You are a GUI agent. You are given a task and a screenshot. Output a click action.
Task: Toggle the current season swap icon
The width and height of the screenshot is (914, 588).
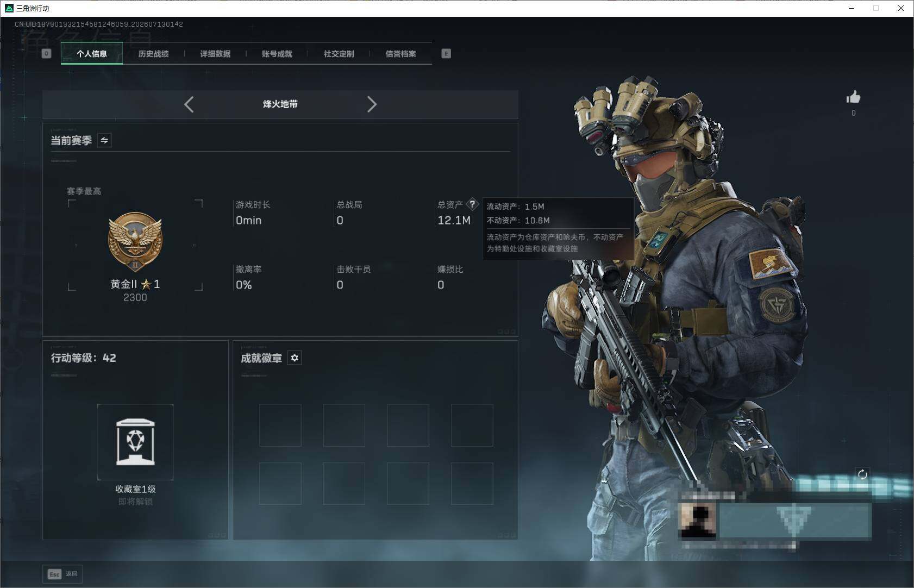tap(104, 140)
